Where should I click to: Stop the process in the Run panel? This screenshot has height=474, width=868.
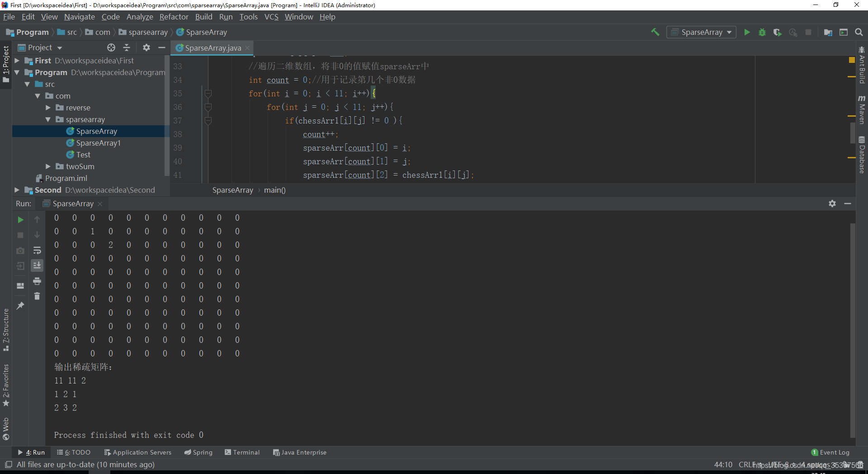coord(20,235)
